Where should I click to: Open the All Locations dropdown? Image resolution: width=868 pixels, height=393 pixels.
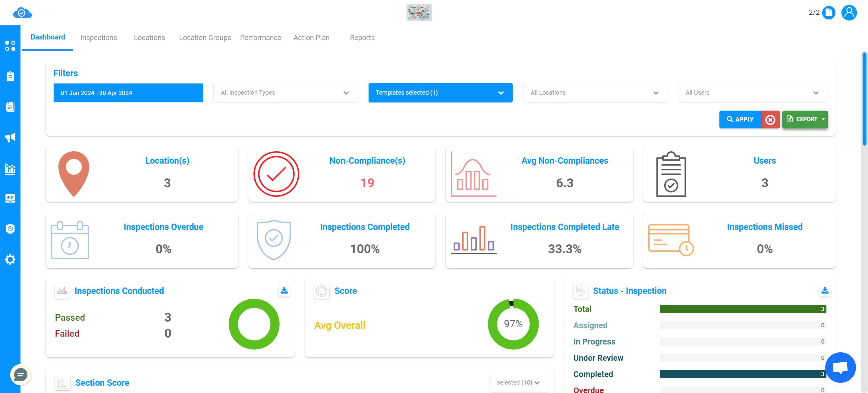(595, 93)
